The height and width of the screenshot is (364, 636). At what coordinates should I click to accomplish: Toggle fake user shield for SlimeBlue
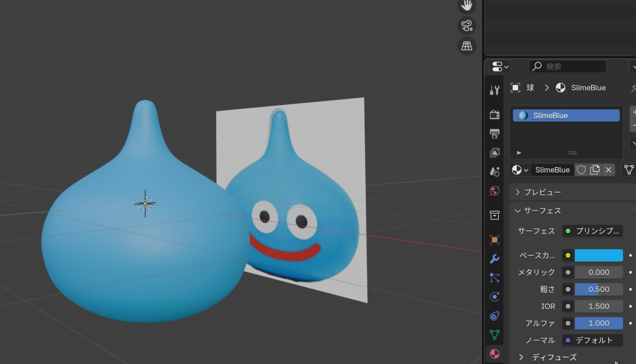click(581, 170)
